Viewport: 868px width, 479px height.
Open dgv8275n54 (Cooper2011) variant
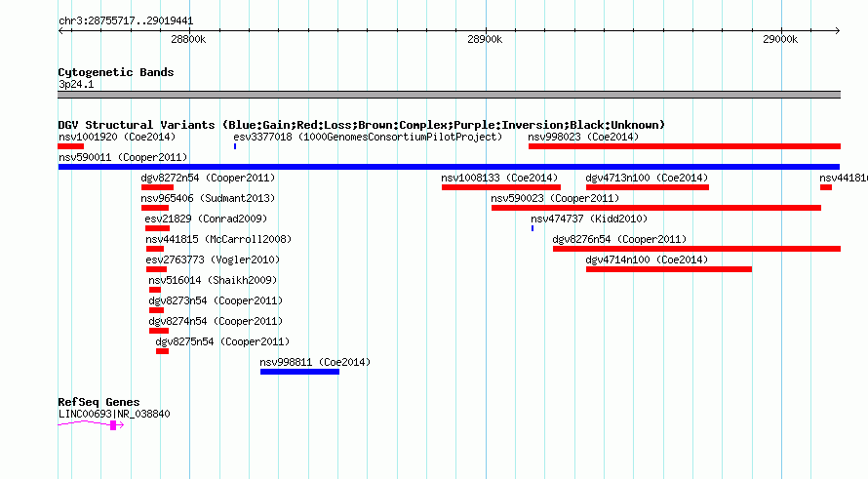coord(222,341)
